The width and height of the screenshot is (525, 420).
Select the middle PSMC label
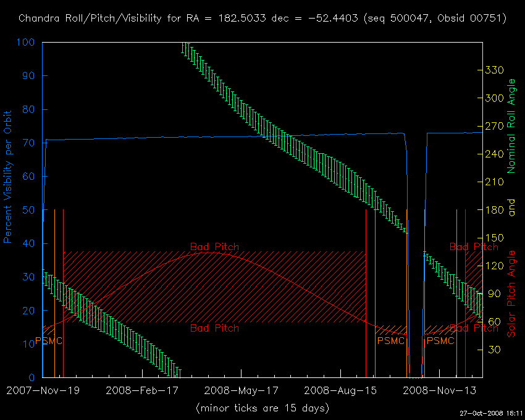pyautogui.click(x=390, y=341)
